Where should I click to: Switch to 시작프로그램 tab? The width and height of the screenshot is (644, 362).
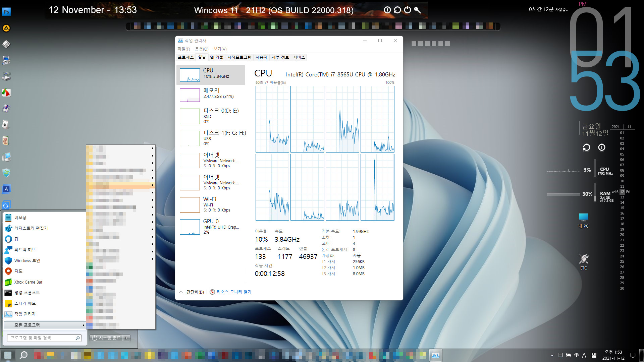coord(239,57)
